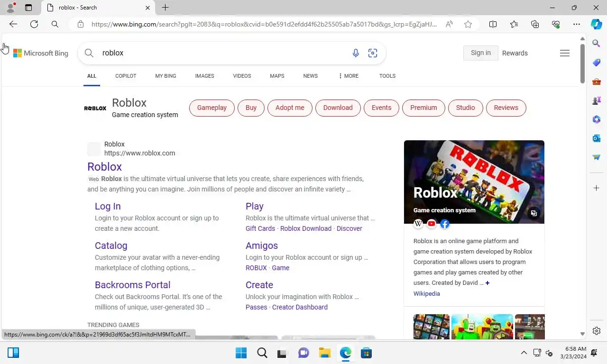Click visual search camera icon
This screenshot has width=607, height=364.
(x=373, y=53)
